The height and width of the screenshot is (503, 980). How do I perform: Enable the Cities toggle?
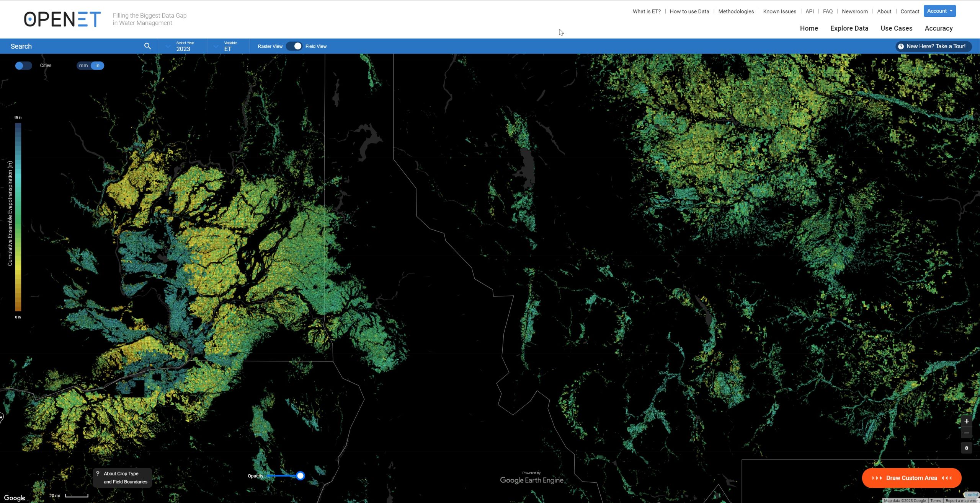[x=23, y=65]
